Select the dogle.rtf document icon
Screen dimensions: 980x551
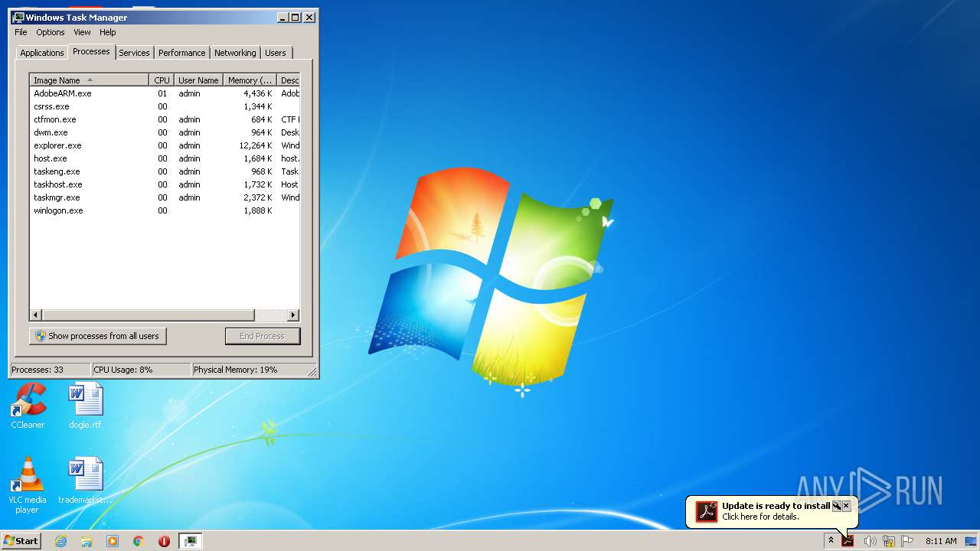pos(85,406)
